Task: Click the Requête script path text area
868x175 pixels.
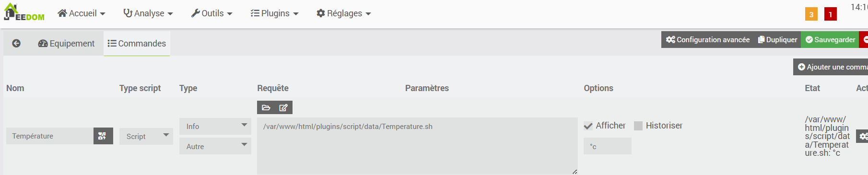Action: click(417, 146)
